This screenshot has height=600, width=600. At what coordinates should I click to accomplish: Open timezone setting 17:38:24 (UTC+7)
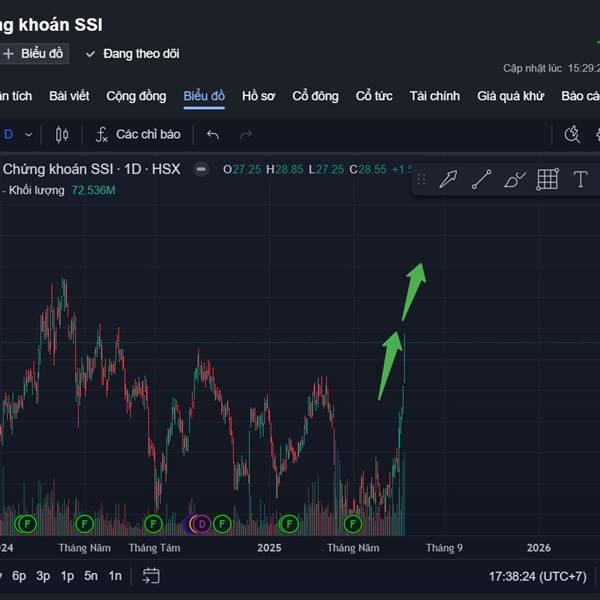pyautogui.click(x=538, y=576)
